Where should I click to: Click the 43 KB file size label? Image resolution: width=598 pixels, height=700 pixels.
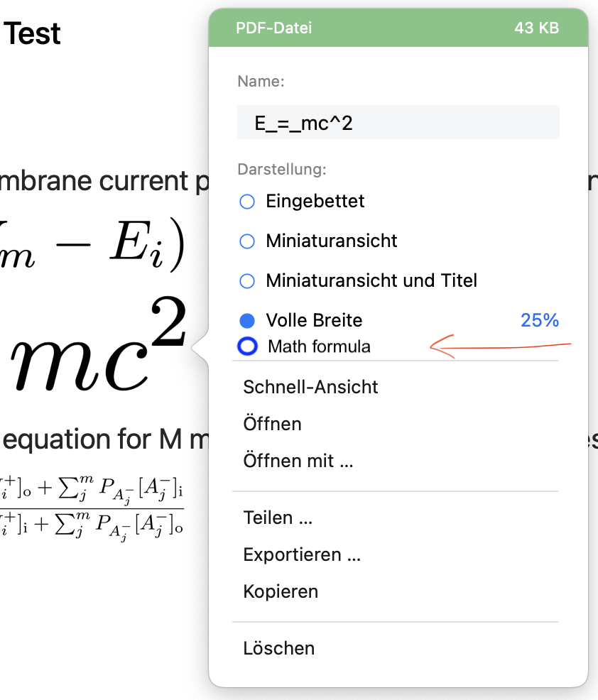536,28
